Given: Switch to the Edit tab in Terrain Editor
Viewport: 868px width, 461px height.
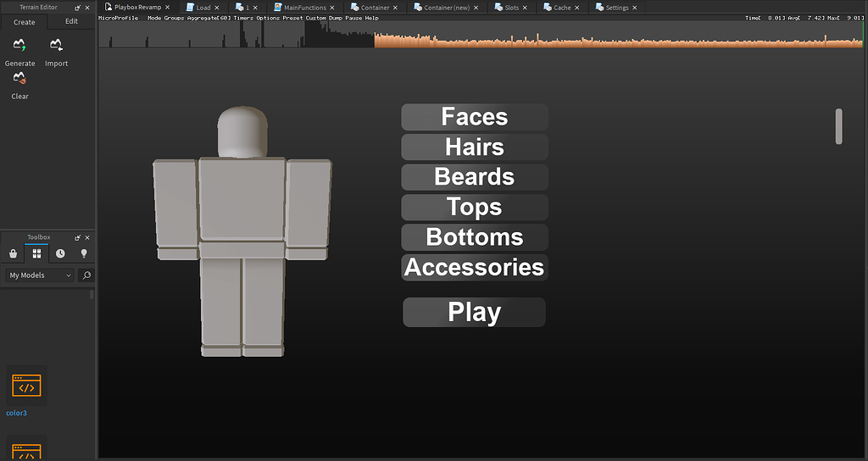Looking at the screenshot, I should [x=71, y=22].
